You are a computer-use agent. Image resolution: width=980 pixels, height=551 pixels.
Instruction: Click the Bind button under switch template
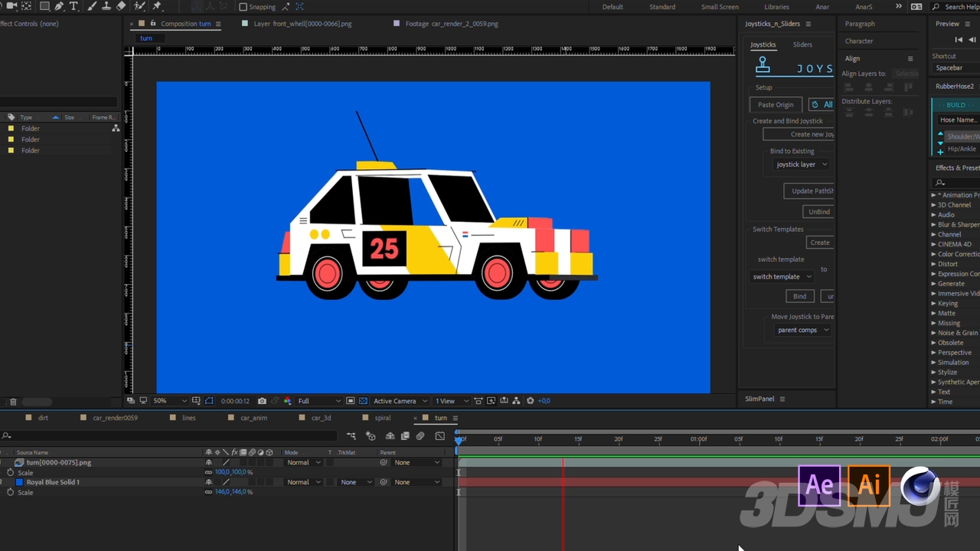click(799, 296)
